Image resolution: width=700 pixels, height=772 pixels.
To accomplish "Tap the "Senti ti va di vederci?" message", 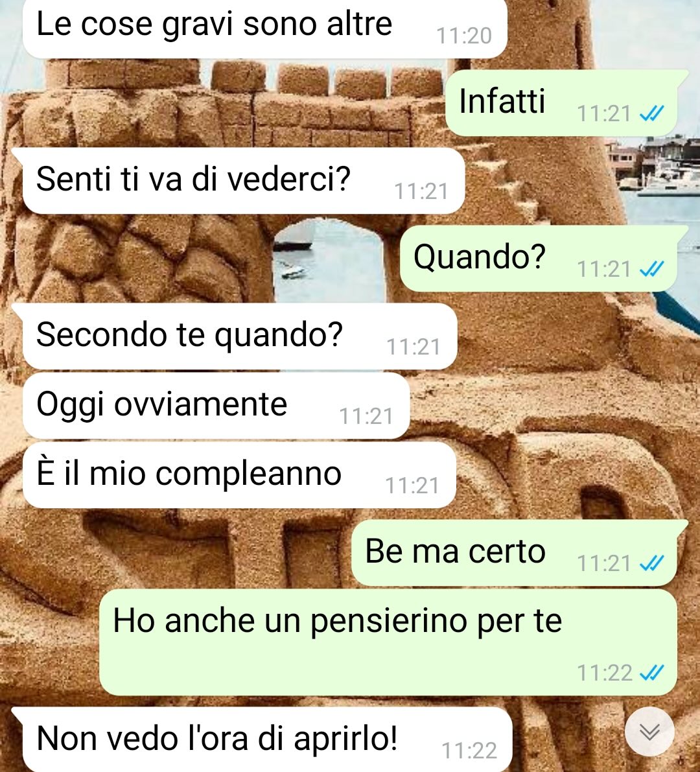I will (239, 180).
